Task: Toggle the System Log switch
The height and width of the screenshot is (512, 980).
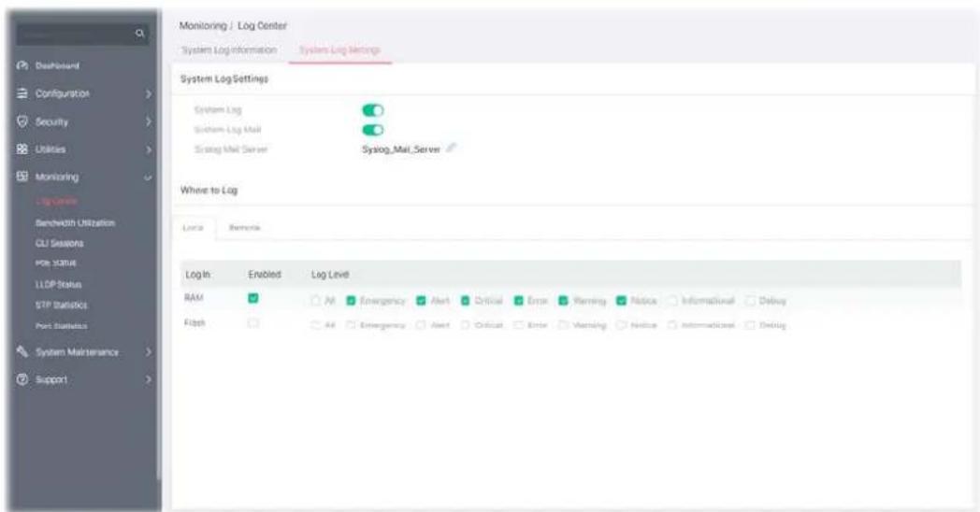Action: 372,110
